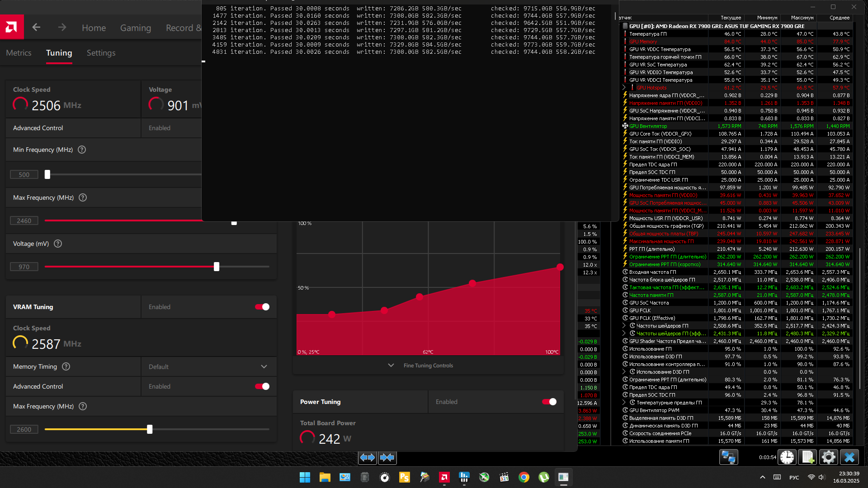
Task: Open Google Chrome from the taskbar
Action: click(x=524, y=477)
